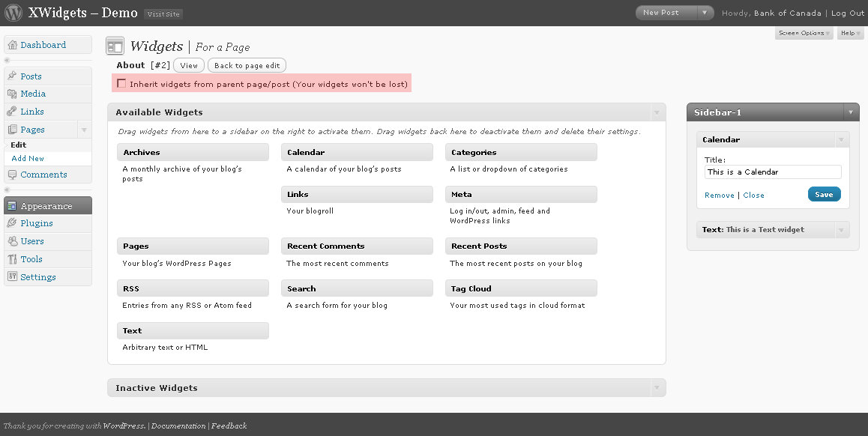Click the Back to page edit button
This screenshot has height=436, width=868.
pos(247,65)
